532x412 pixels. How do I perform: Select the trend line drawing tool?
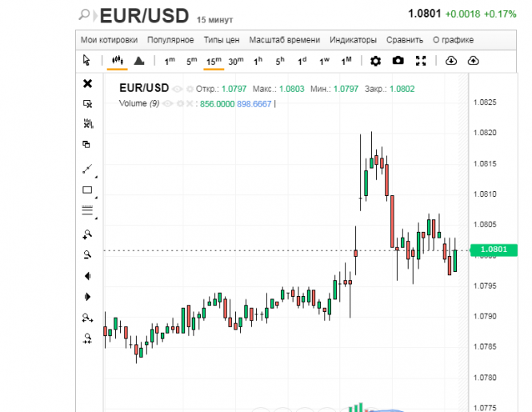[87, 169]
